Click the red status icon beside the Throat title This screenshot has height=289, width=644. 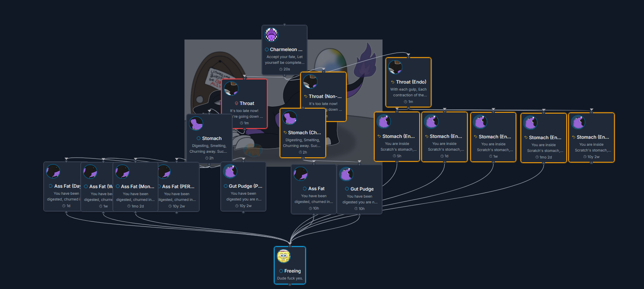236,103
